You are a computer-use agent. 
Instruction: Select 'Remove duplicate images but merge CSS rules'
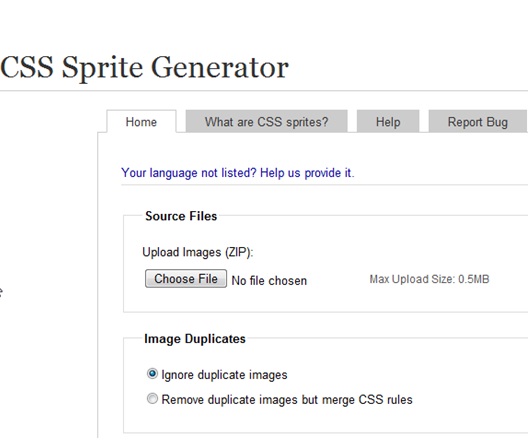152,399
